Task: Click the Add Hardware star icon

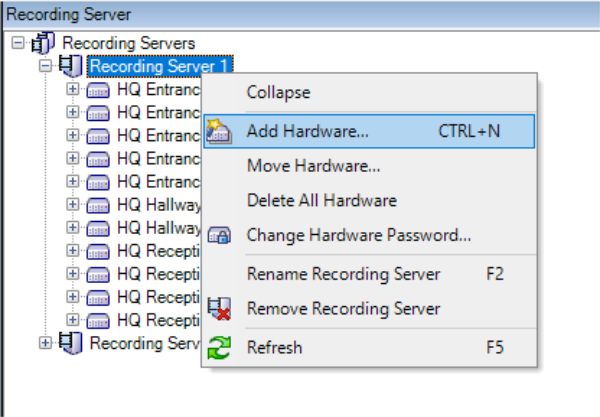Action: tap(220, 131)
